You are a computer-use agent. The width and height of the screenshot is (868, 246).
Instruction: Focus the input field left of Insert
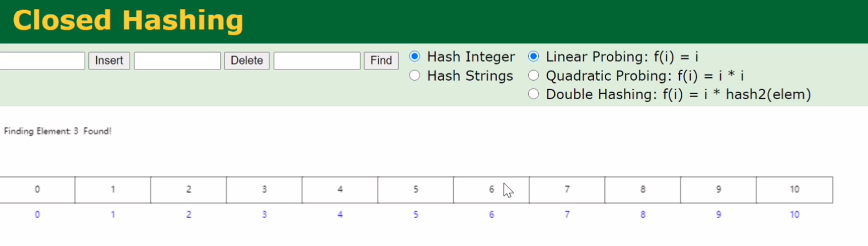(x=42, y=61)
